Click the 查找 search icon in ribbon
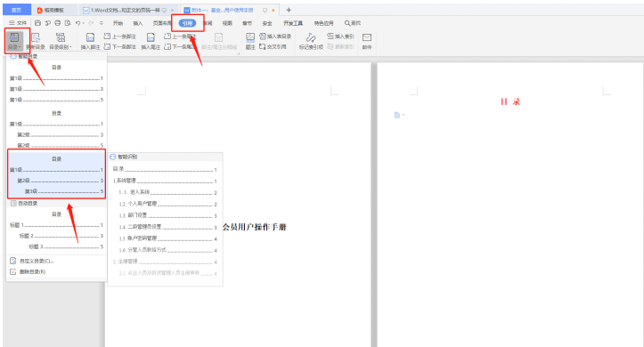Screen dimensions: 644x347 [x=353, y=23]
